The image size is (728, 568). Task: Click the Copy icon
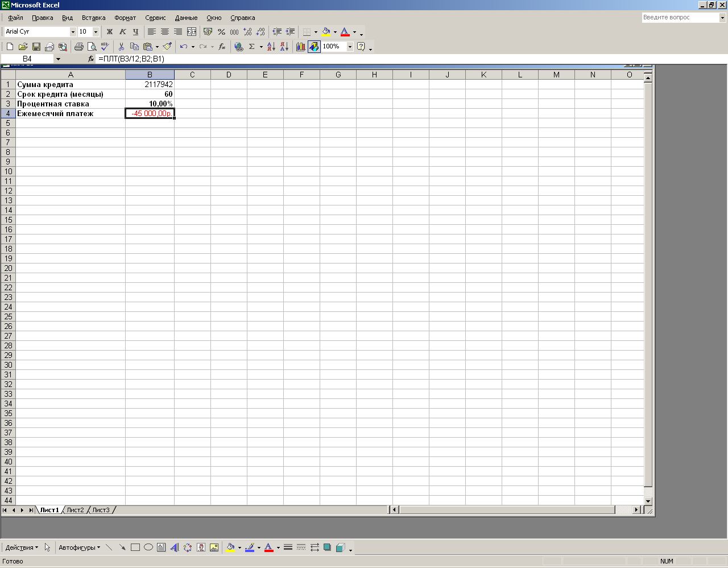[x=134, y=47]
